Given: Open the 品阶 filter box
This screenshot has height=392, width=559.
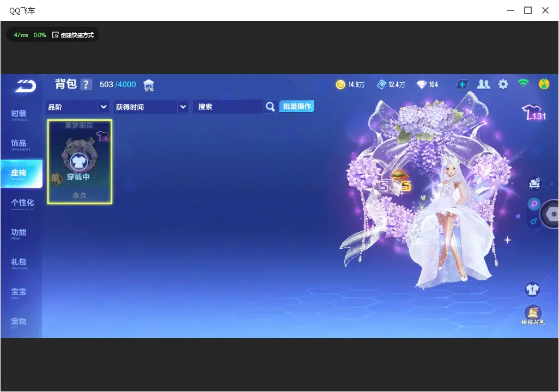Looking at the screenshot, I should pos(78,107).
